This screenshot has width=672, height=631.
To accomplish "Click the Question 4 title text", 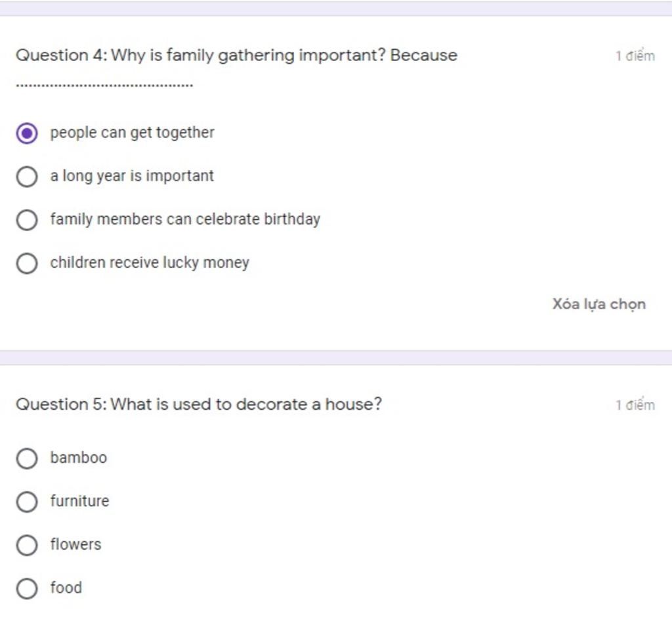I will click(236, 56).
